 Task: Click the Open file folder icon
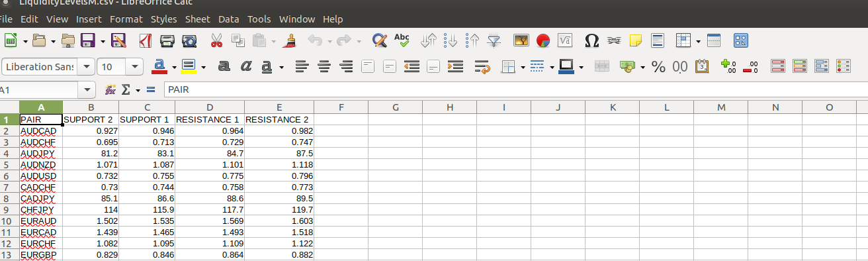[x=40, y=41]
